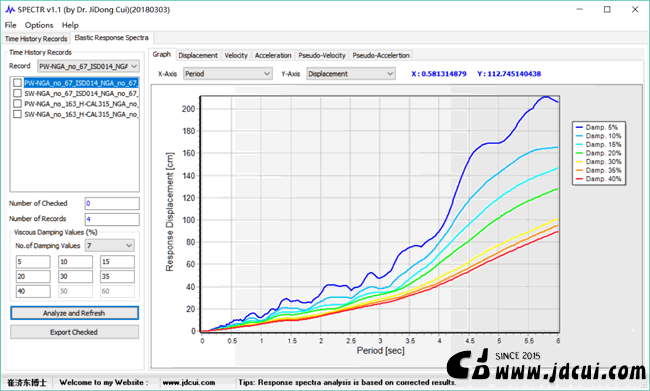
Task: Click the SPECTR app icon in title bar
Action: click(x=10, y=10)
